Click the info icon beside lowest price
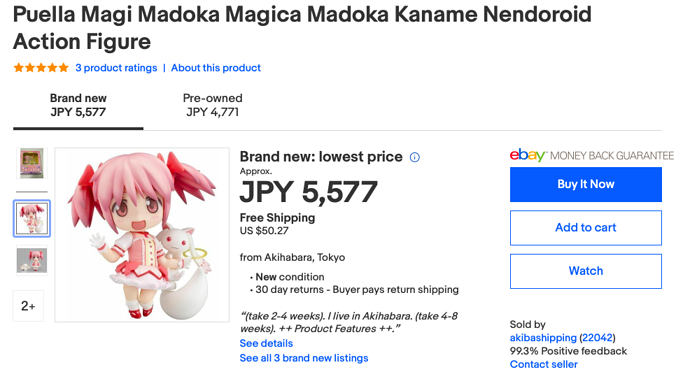 click(415, 157)
